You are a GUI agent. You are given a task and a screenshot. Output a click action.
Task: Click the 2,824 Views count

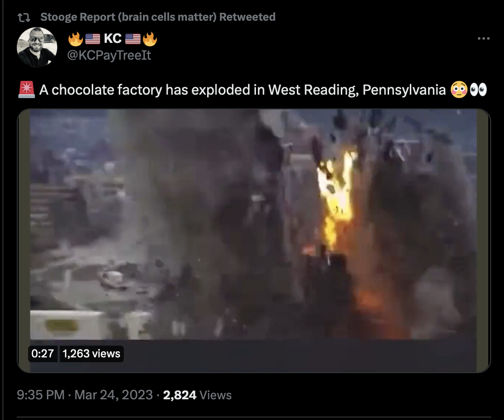(197, 395)
